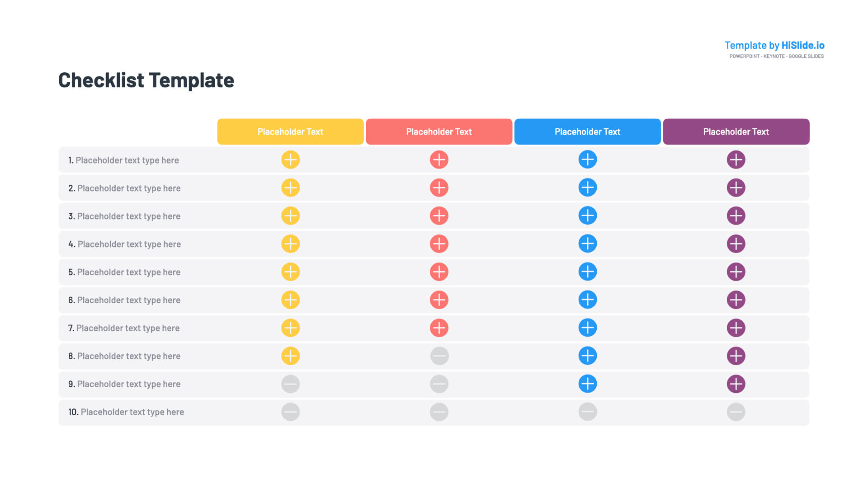868x488 pixels.
Task: Toggle blue plus icon row 6
Action: [587, 300]
